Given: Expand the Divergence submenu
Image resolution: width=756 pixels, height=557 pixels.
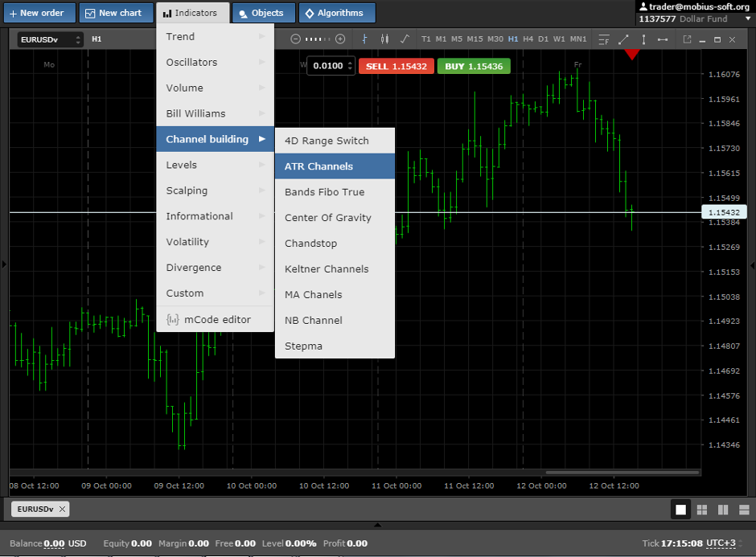Looking at the screenshot, I should 215,268.
